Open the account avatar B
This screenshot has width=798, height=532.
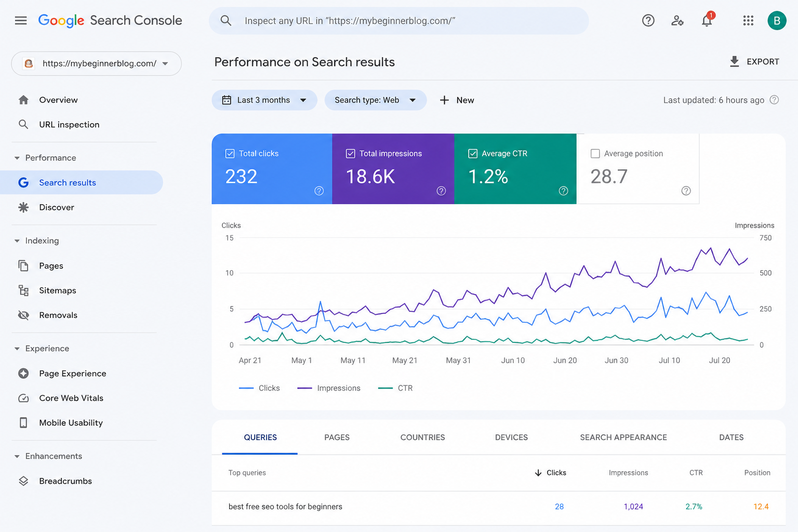777,21
